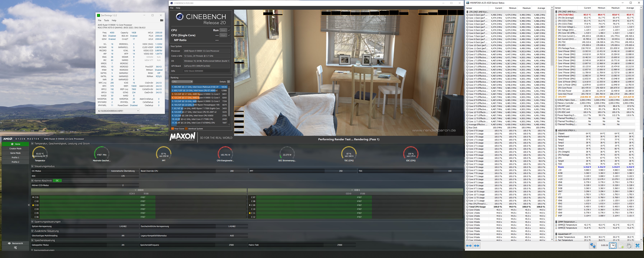Open the Cinebench ranking CPU dropdown
This screenshot has width=644, height=258.
click(182, 82)
